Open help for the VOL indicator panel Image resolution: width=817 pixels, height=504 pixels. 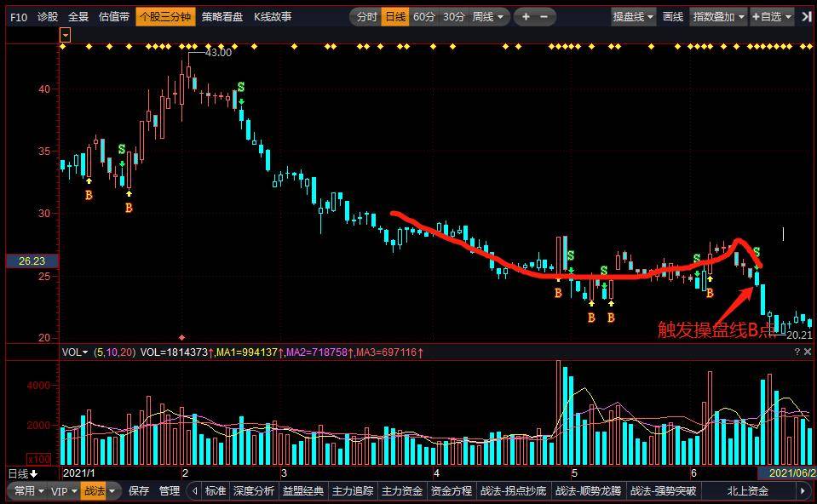coord(797,352)
